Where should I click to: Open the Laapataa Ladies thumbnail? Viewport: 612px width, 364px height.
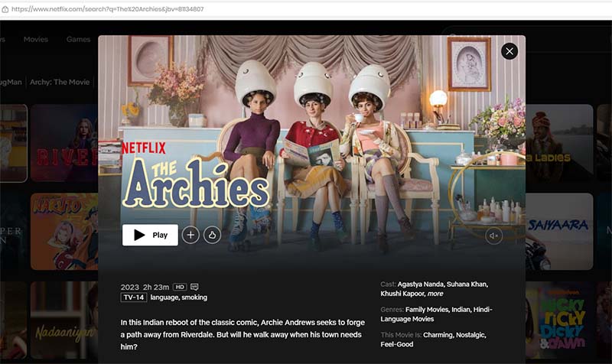point(559,143)
